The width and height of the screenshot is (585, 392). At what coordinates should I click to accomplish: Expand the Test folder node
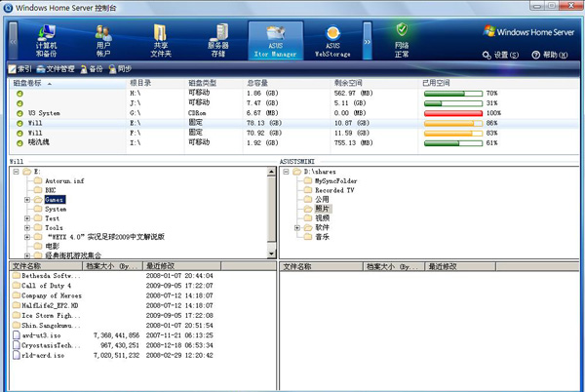pos(27,218)
